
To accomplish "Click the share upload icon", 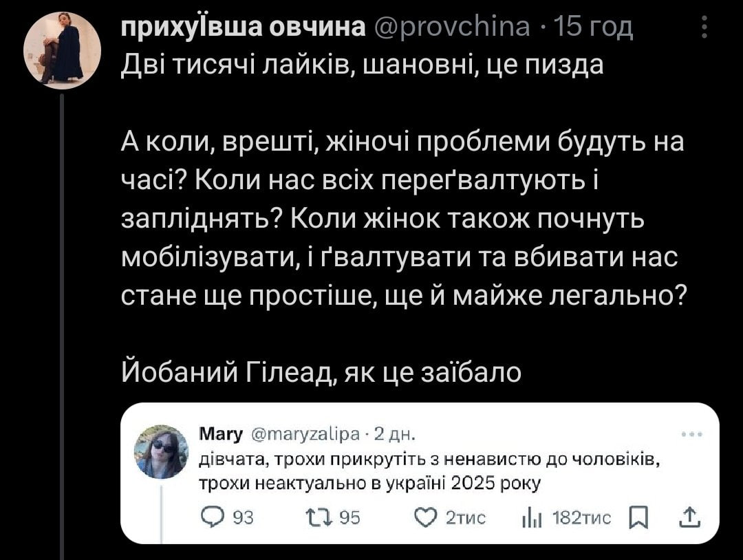I will tap(690, 517).
